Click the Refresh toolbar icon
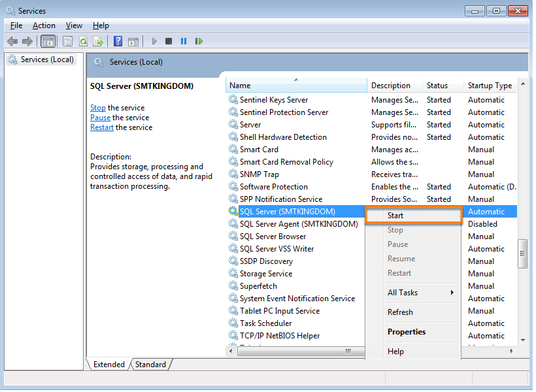The width and height of the screenshot is (536, 392). [84, 42]
